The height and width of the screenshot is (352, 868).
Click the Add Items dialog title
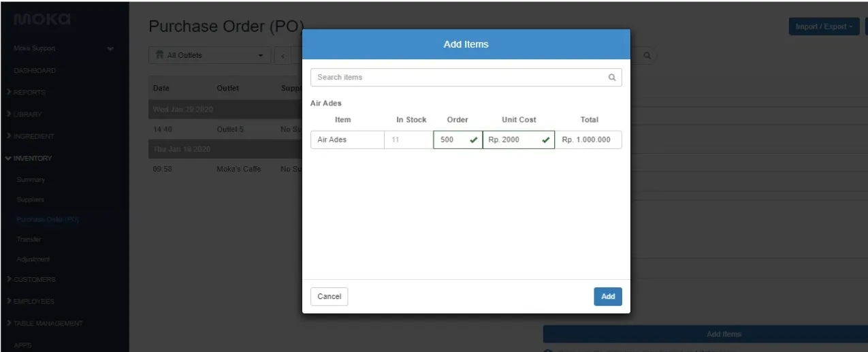[466, 44]
